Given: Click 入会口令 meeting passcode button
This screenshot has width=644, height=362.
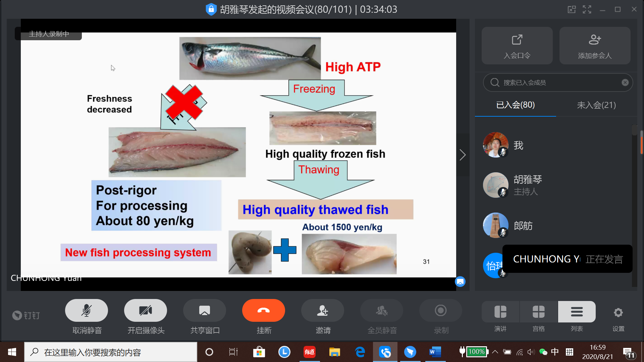Looking at the screenshot, I should pyautogui.click(x=517, y=46).
